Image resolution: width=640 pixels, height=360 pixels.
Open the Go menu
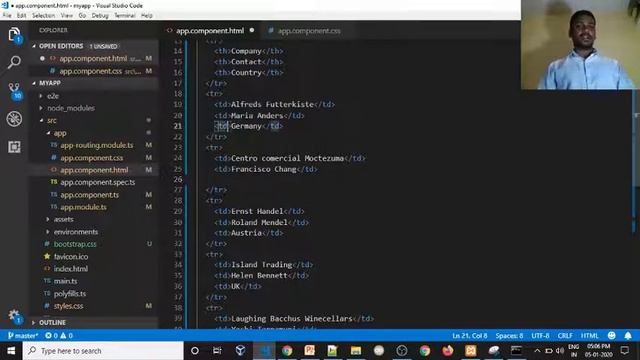82,16
